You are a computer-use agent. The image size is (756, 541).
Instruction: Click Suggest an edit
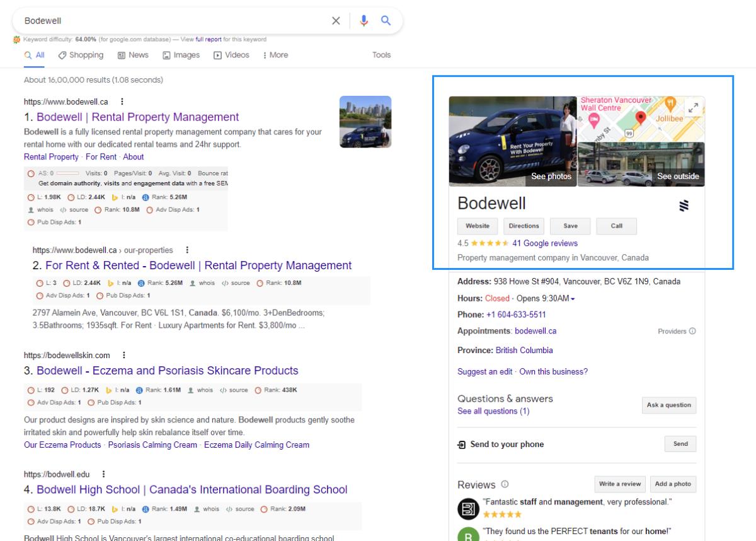pos(485,371)
